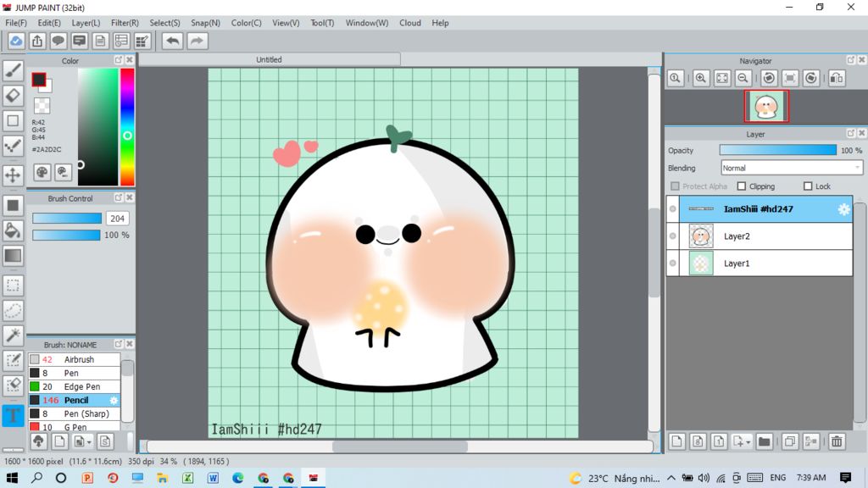Activate the Text tool
The image size is (868, 488).
13,415
